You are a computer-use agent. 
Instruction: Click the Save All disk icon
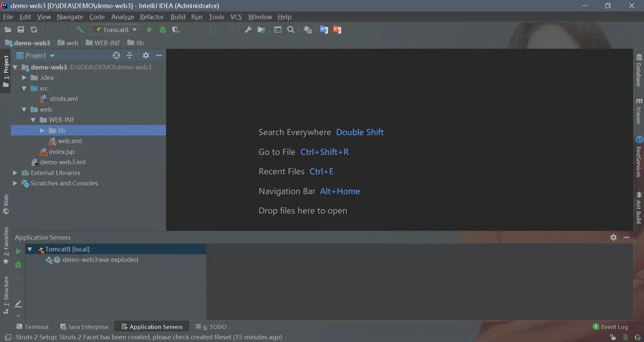coord(21,29)
